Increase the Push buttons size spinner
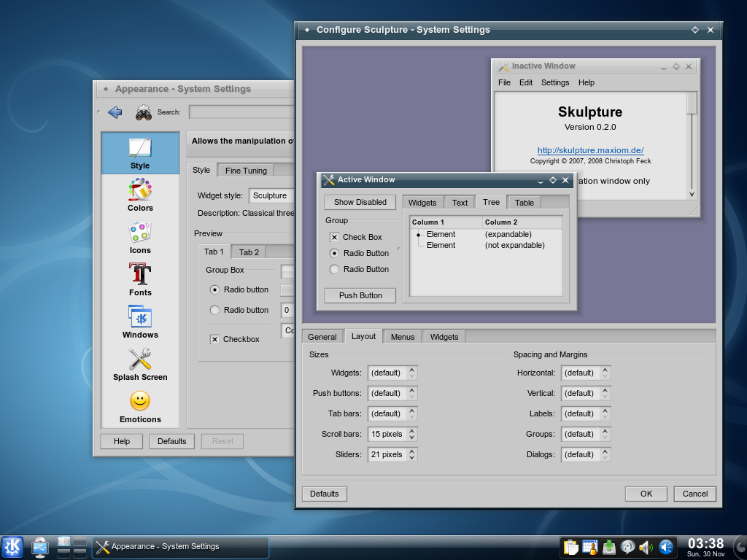 point(412,390)
